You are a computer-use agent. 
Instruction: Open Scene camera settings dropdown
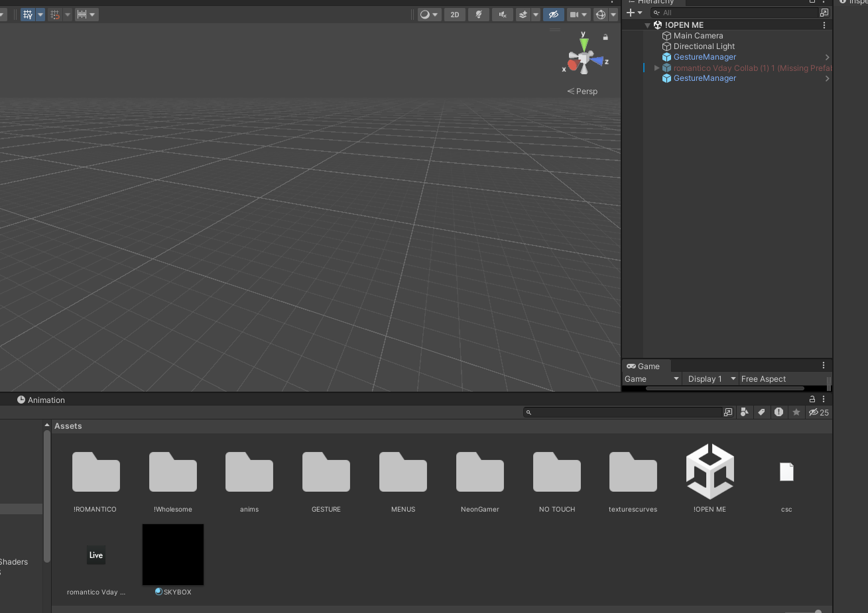coord(578,15)
